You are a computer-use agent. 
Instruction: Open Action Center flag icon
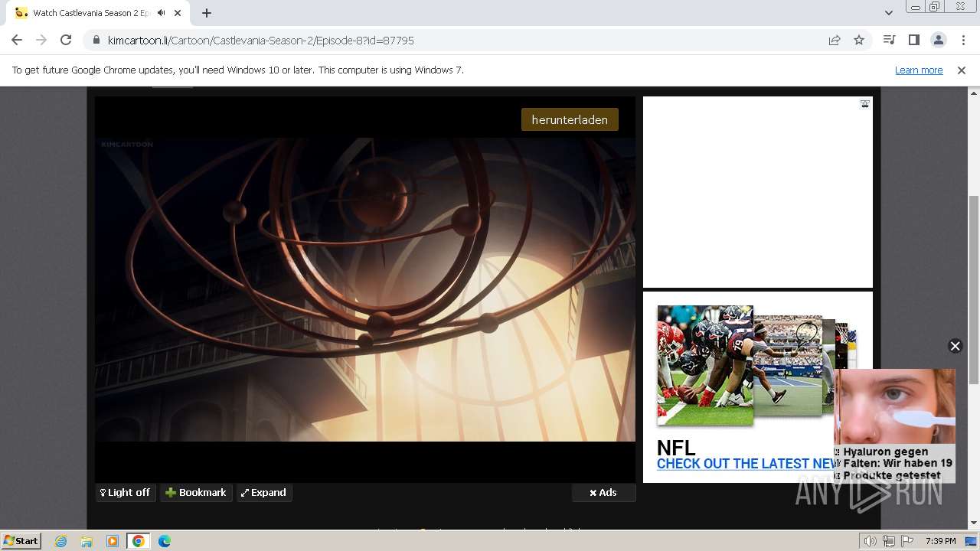click(x=907, y=541)
